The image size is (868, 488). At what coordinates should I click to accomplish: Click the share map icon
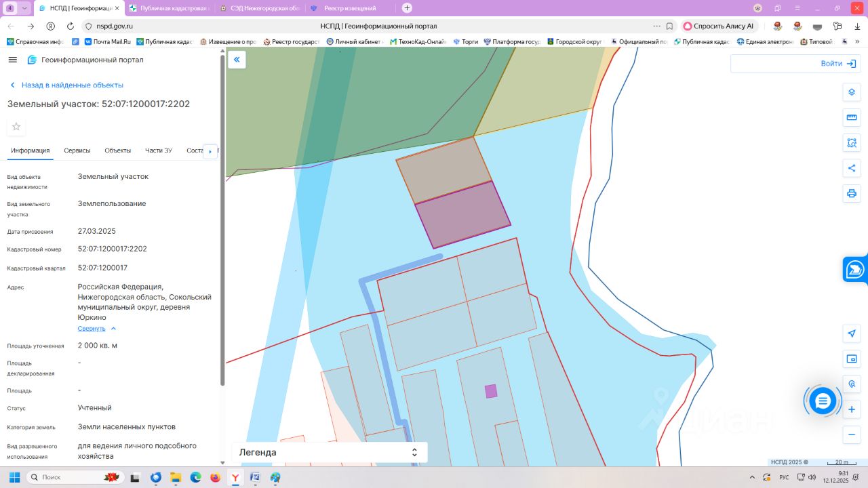[852, 168]
